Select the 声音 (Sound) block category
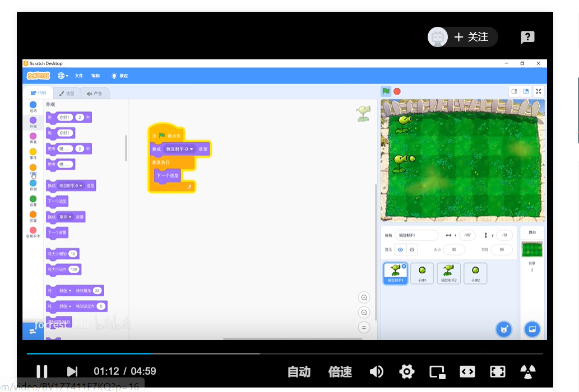Viewport: 579px width, 392px height. point(33,138)
